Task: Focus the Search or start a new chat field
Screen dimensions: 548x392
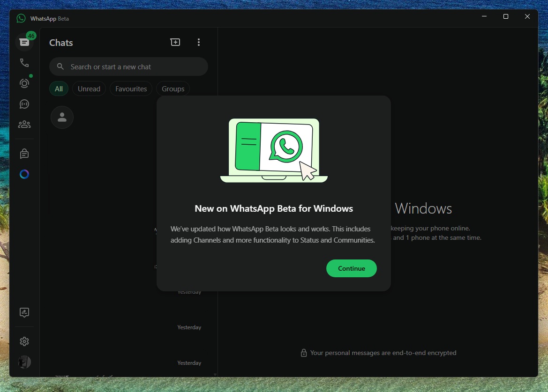Action: 128,67
